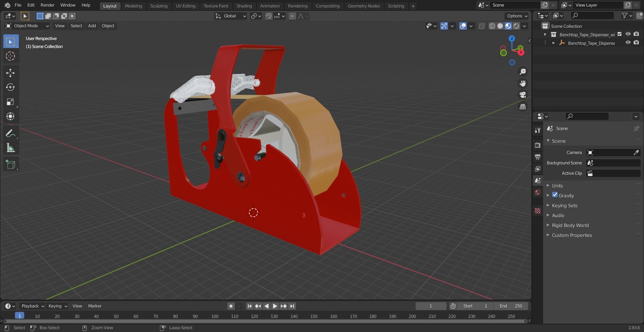The width and height of the screenshot is (644, 332).
Task: Open the Add menu in viewport header
Action: 92,26
